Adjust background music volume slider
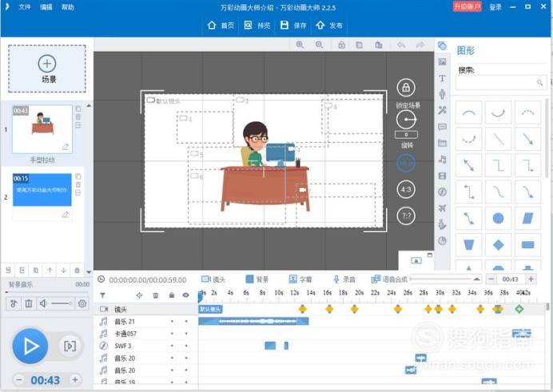Viewport: 553px width, 392px height. pos(62,303)
